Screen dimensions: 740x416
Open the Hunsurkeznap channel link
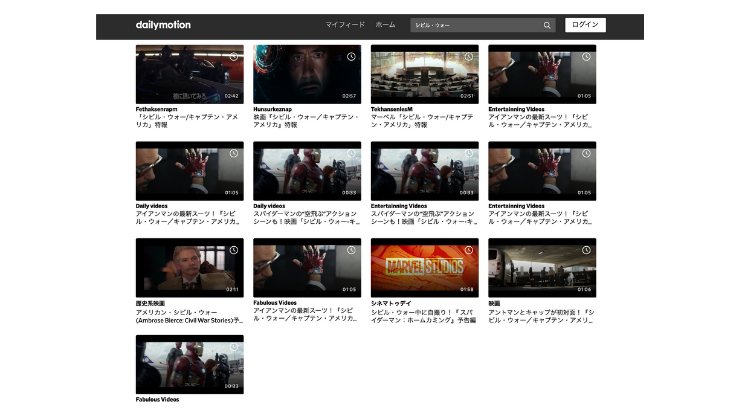tap(274, 109)
